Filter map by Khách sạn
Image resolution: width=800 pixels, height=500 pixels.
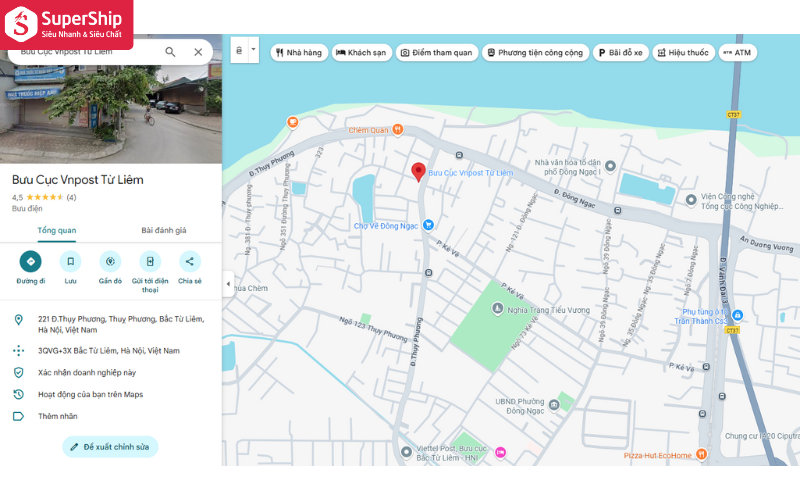(x=361, y=53)
